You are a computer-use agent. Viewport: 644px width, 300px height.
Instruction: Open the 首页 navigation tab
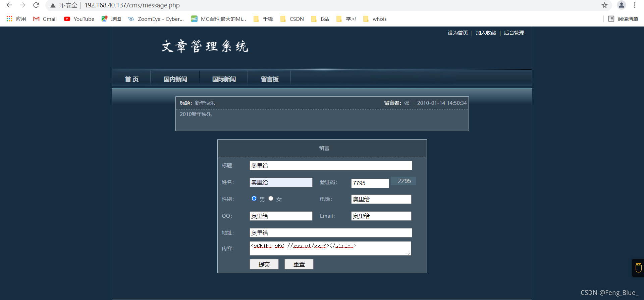coord(131,79)
